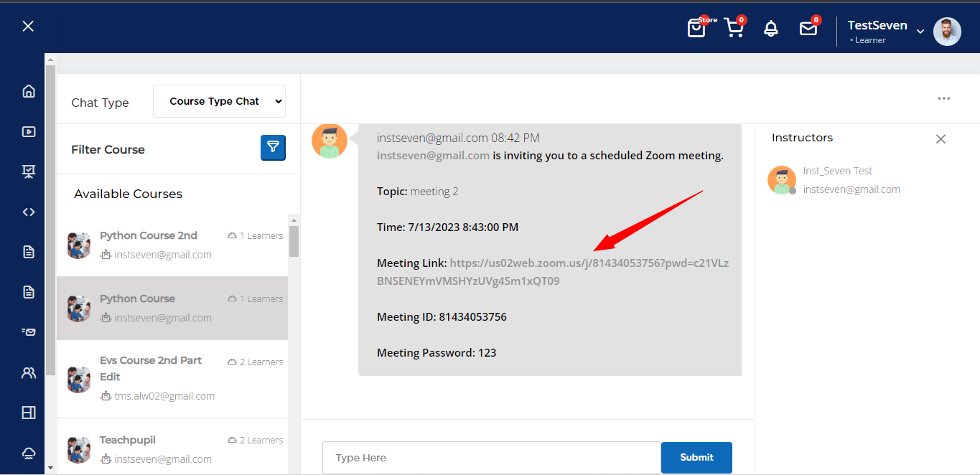Click the Submit button

coord(696,457)
